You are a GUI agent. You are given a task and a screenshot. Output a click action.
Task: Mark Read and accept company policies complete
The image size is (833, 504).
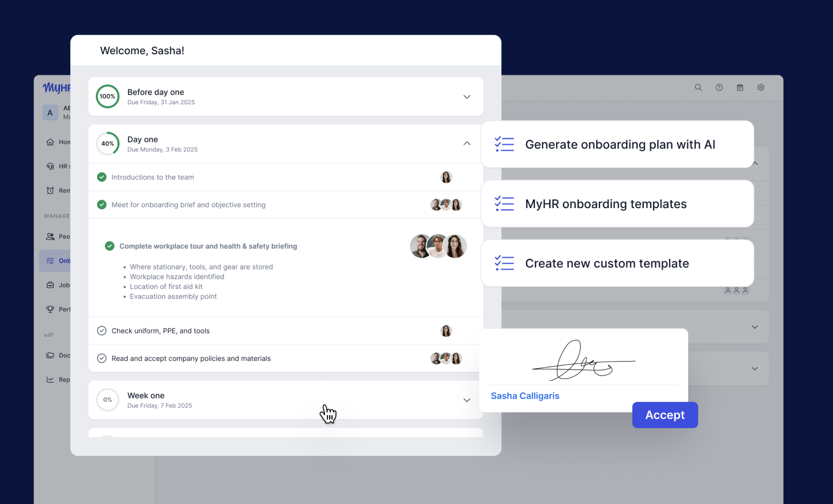(102, 358)
